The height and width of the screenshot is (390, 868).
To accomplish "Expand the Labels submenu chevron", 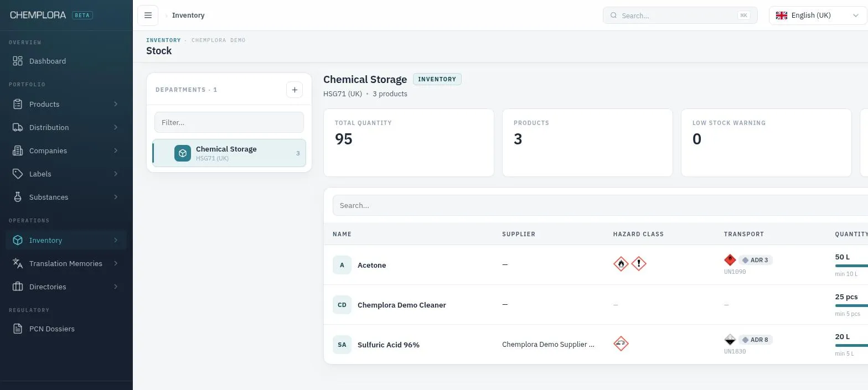I will (116, 174).
